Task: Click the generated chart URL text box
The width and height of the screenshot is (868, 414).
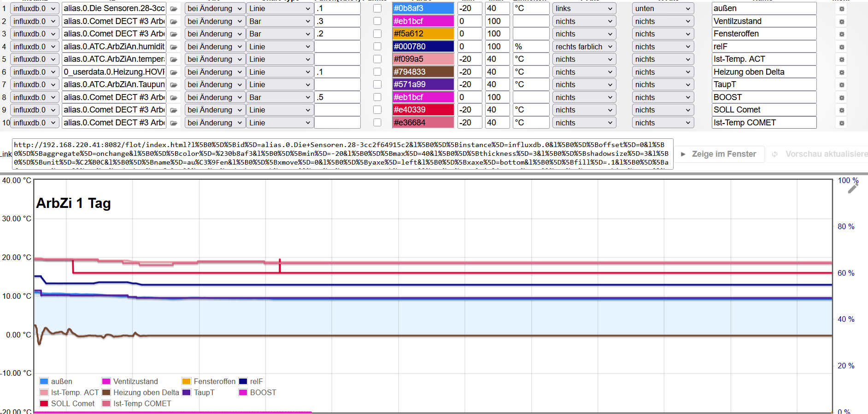Action: 343,154
